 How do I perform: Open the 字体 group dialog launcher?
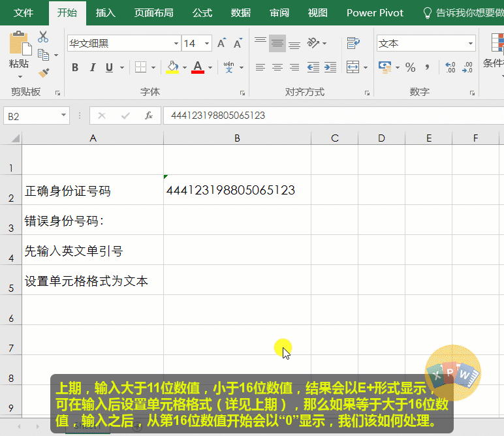click(x=242, y=93)
